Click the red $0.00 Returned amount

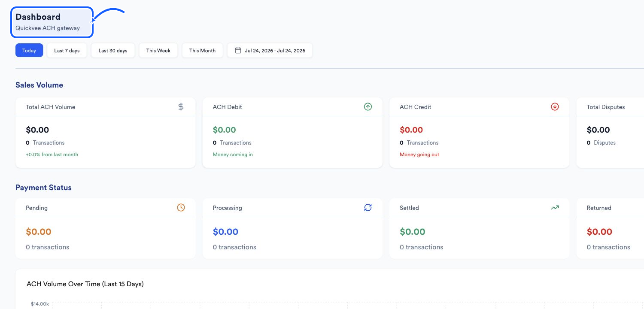[599, 232]
